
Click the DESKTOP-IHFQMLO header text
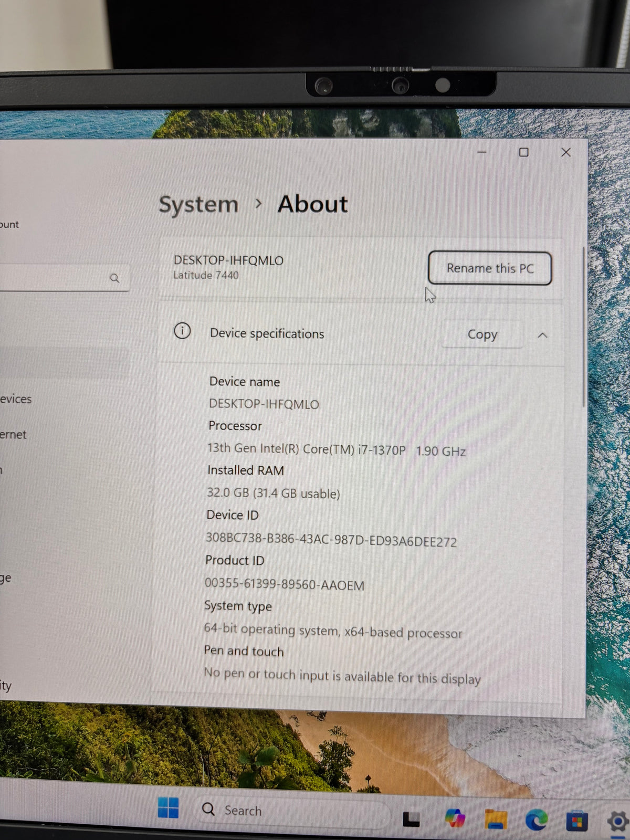click(228, 260)
